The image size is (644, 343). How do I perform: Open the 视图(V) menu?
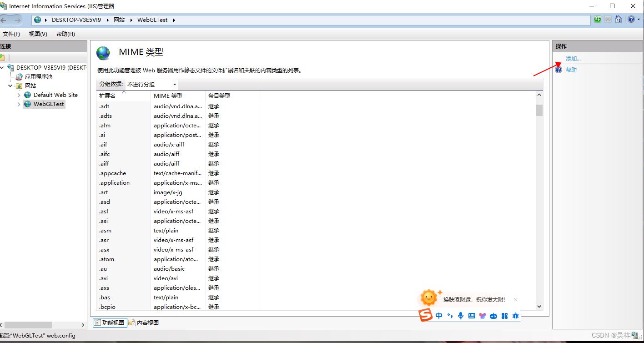(38, 34)
